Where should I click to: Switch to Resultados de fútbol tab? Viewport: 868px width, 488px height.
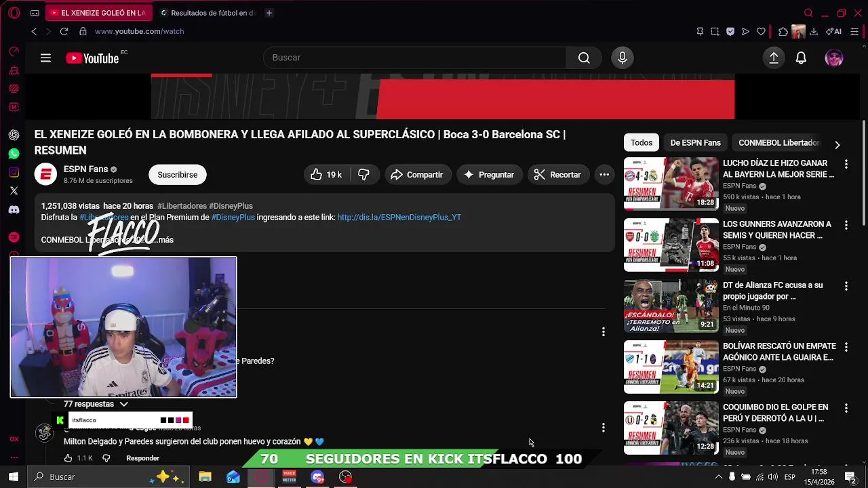tap(207, 13)
